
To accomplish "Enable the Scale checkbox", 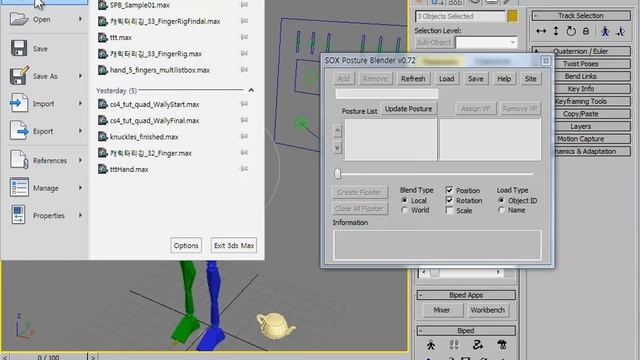I will pos(449,211).
